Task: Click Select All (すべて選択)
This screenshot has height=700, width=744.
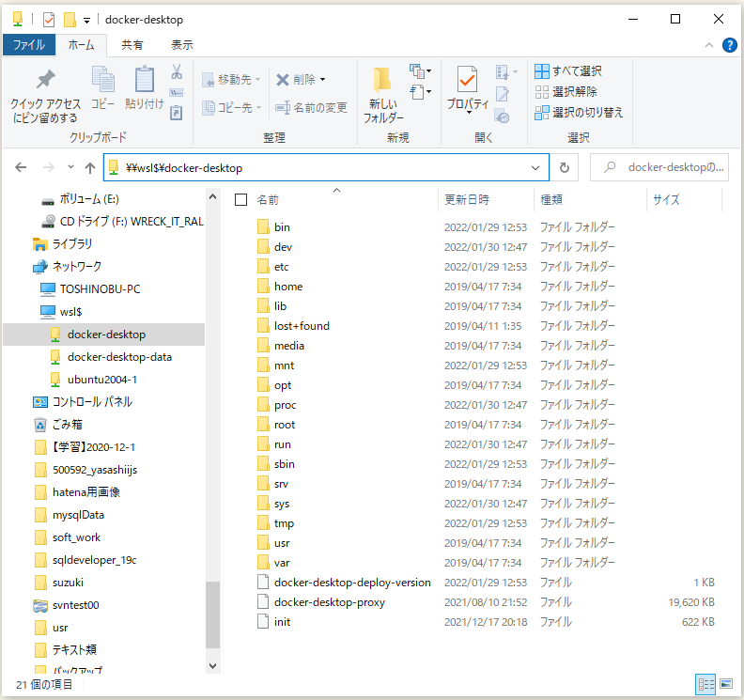Action: tap(568, 71)
